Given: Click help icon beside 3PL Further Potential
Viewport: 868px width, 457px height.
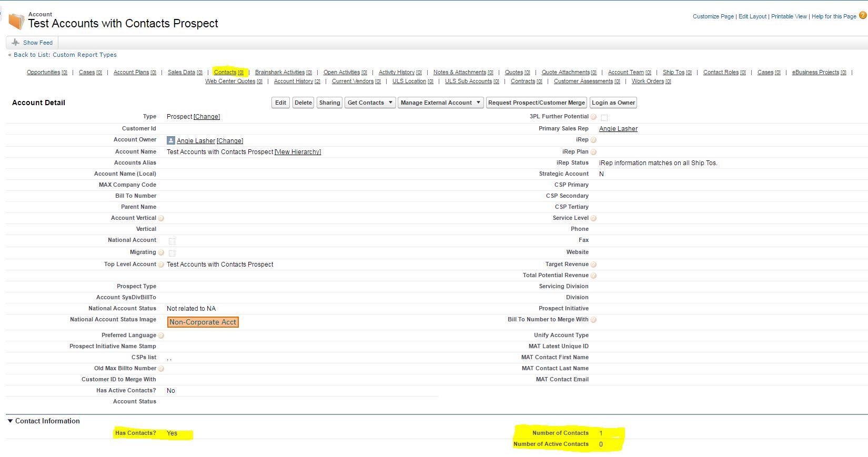Looking at the screenshot, I should (593, 117).
